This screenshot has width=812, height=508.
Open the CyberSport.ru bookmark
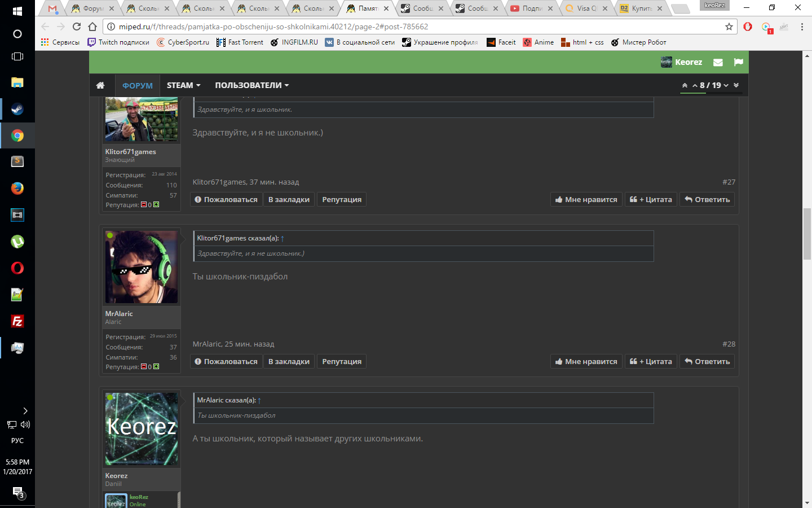pos(183,42)
